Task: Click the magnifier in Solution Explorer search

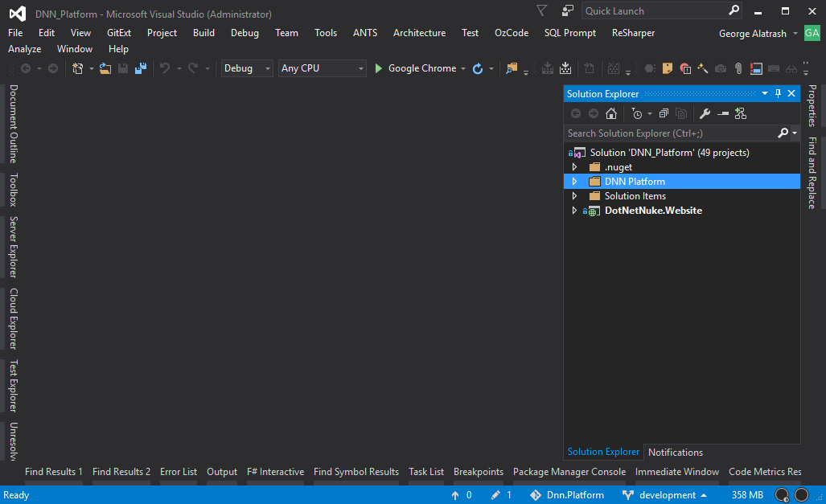Action: pyautogui.click(x=783, y=133)
